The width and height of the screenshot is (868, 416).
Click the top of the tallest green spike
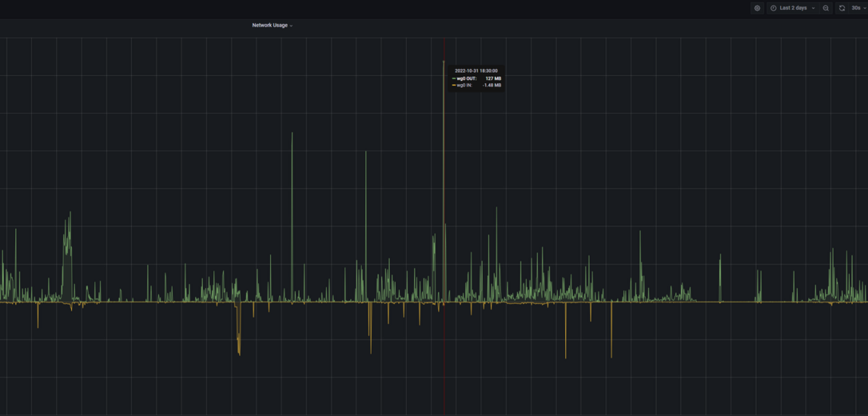point(444,62)
